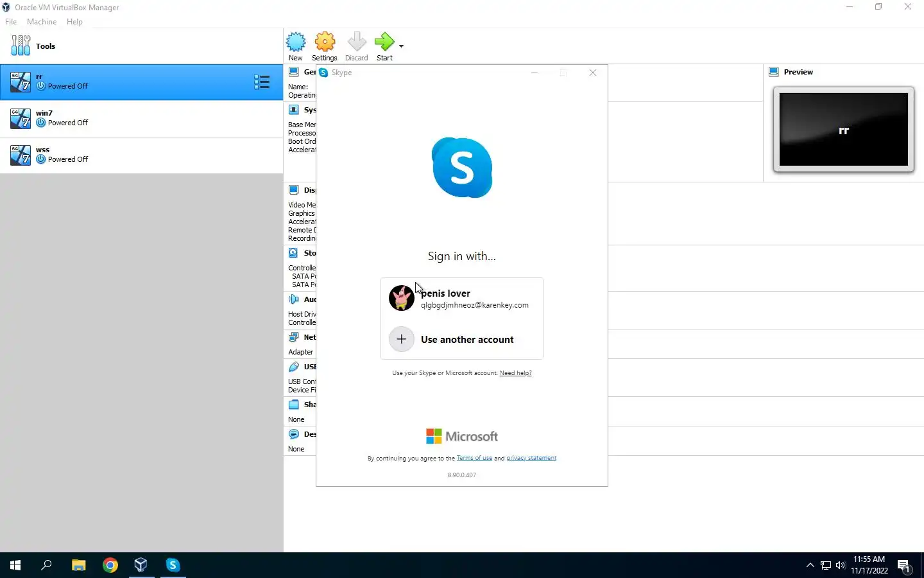Switch to Skype in the taskbar

click(173, 565)
